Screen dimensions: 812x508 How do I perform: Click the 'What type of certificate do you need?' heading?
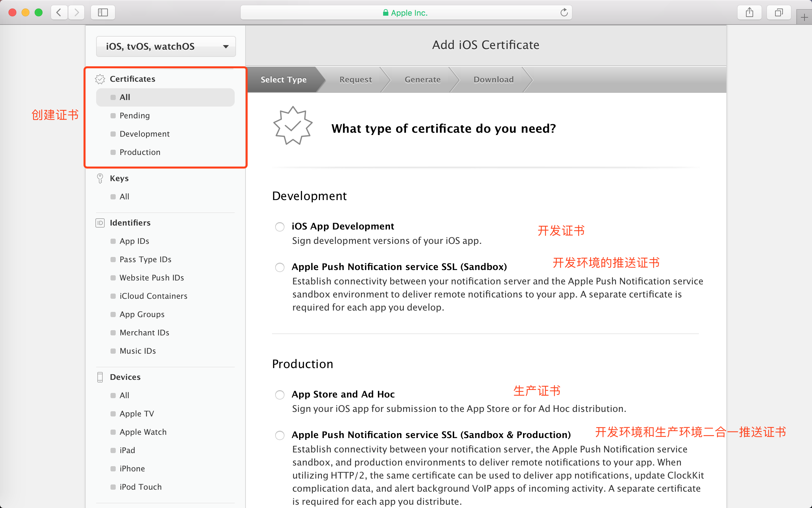coord(444,128)
